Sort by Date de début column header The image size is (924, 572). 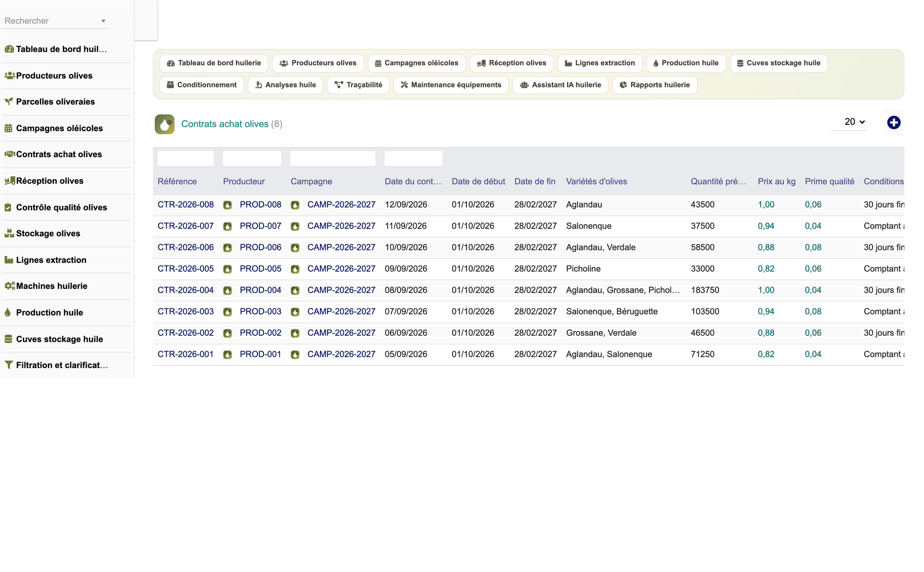pyautogui.click(x=478, y=181)
